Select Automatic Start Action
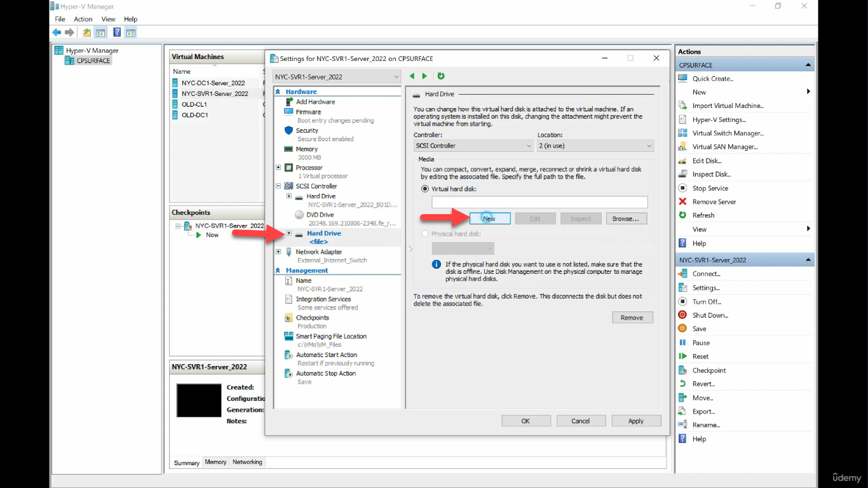Image resolution: width=868 pixels, height=488 pixels. click(x=326, y=355)
